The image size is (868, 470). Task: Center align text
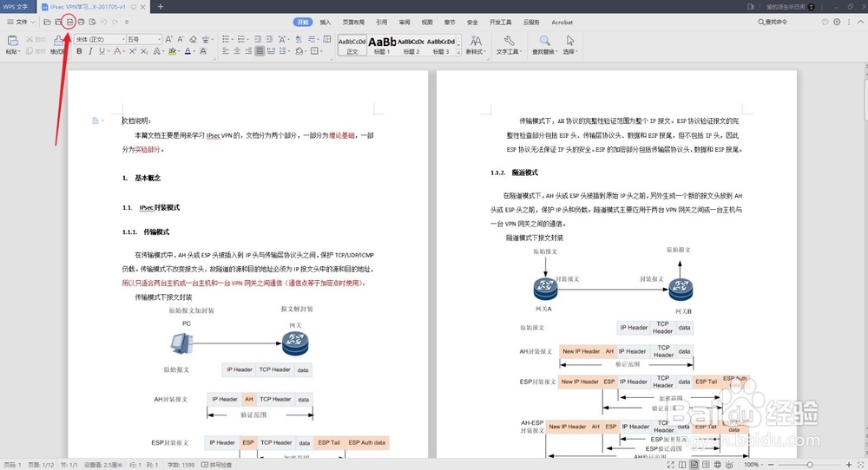pyautogui.click(x=237, y=51)
